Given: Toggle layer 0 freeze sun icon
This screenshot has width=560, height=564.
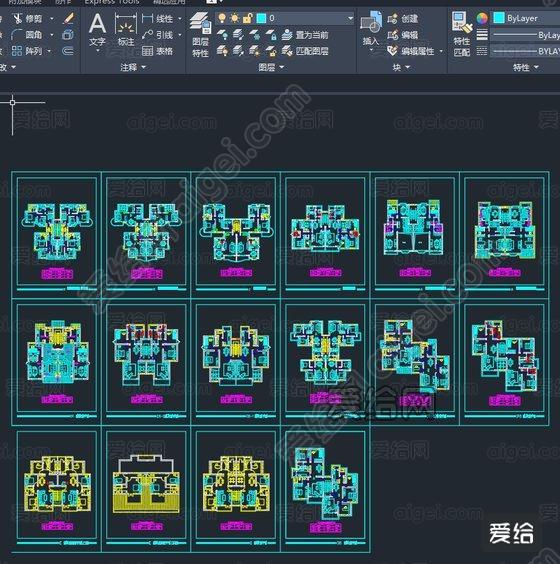Looking at the screenshot, I should 235,18.
